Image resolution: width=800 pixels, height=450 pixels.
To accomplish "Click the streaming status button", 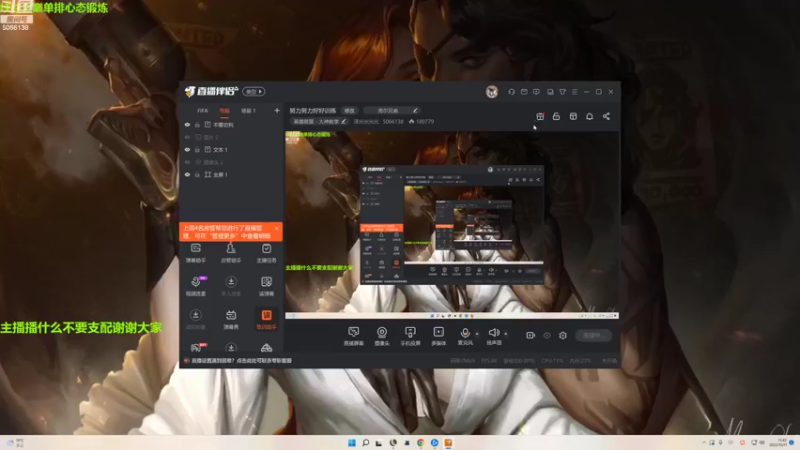I will click(x=593, y=335).
